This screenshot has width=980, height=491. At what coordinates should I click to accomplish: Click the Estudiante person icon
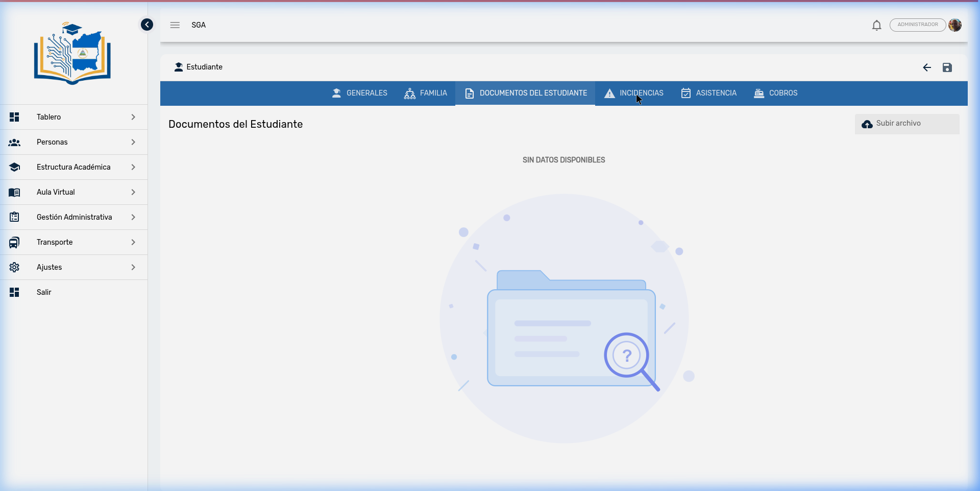click(179, 67)
